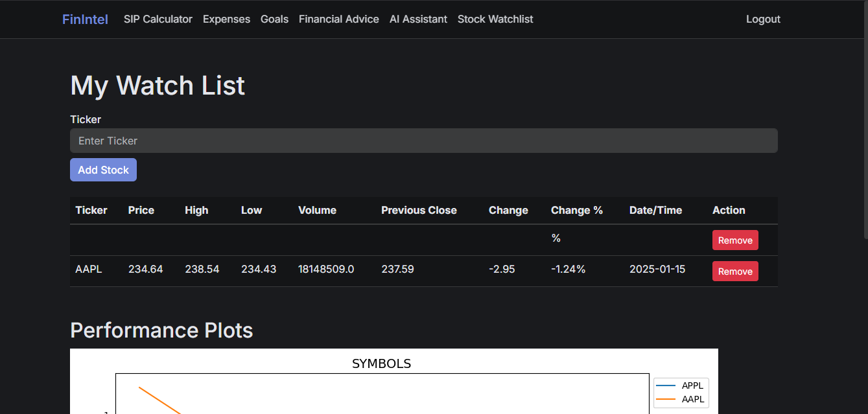Click the AAPL orange legend line
The height and width of the screenshot is (414, 868).
point(666,399)
